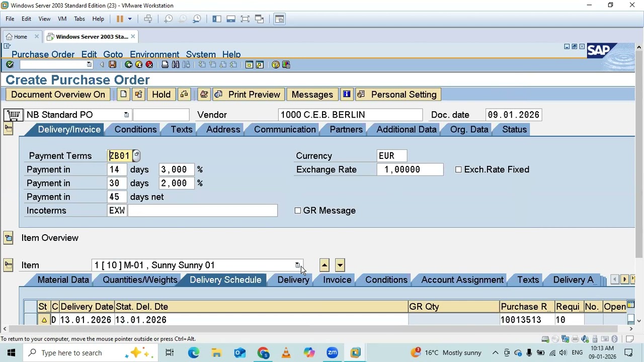
Task: Click the Messages button
Action: pyautogui.click(x=312, y=95)
